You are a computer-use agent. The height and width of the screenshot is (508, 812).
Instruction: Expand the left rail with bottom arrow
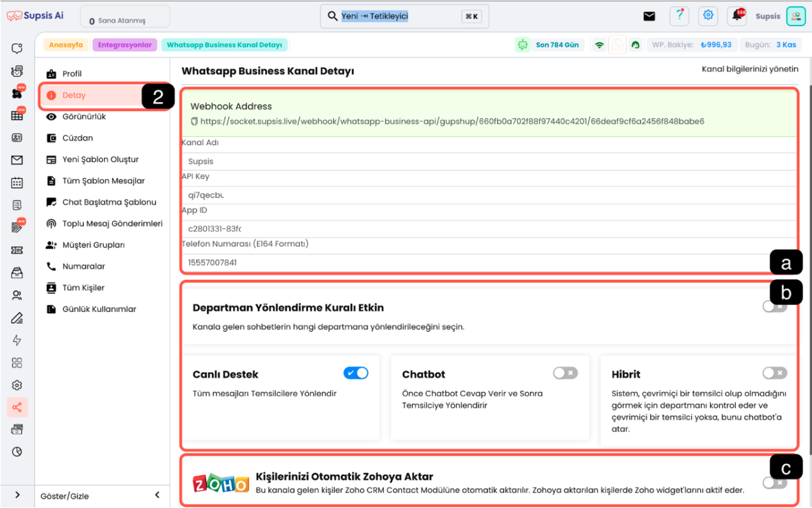[x=17, y=495]
